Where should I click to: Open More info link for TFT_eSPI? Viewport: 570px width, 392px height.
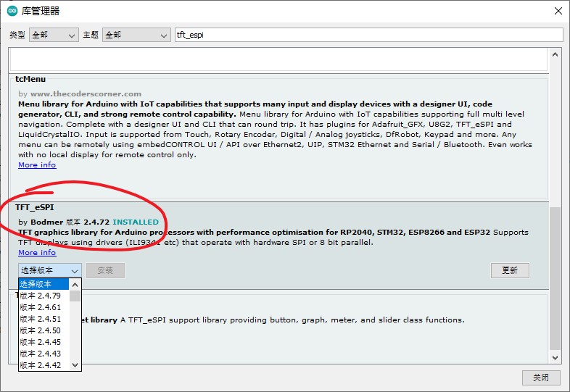pos(37,252)
